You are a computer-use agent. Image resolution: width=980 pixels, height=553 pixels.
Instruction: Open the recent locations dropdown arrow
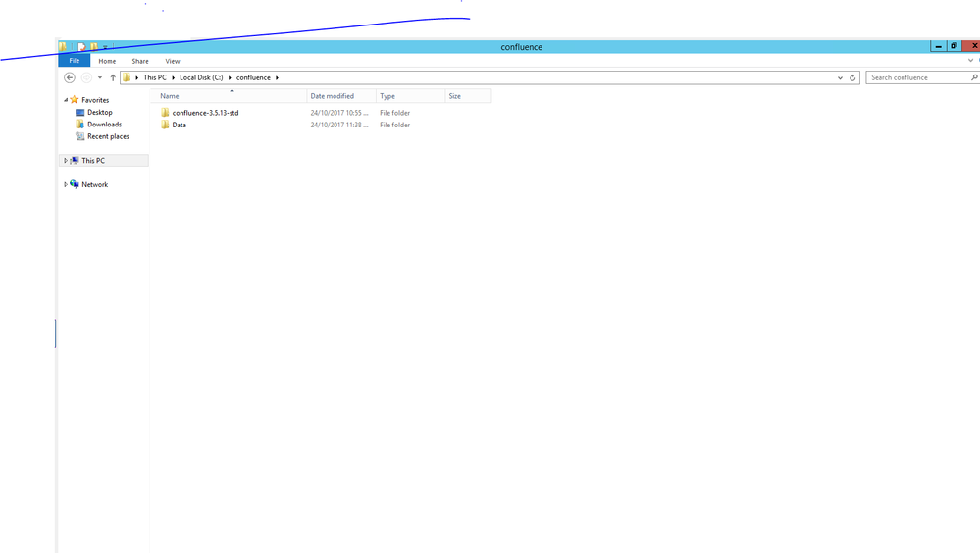[100, 77]
